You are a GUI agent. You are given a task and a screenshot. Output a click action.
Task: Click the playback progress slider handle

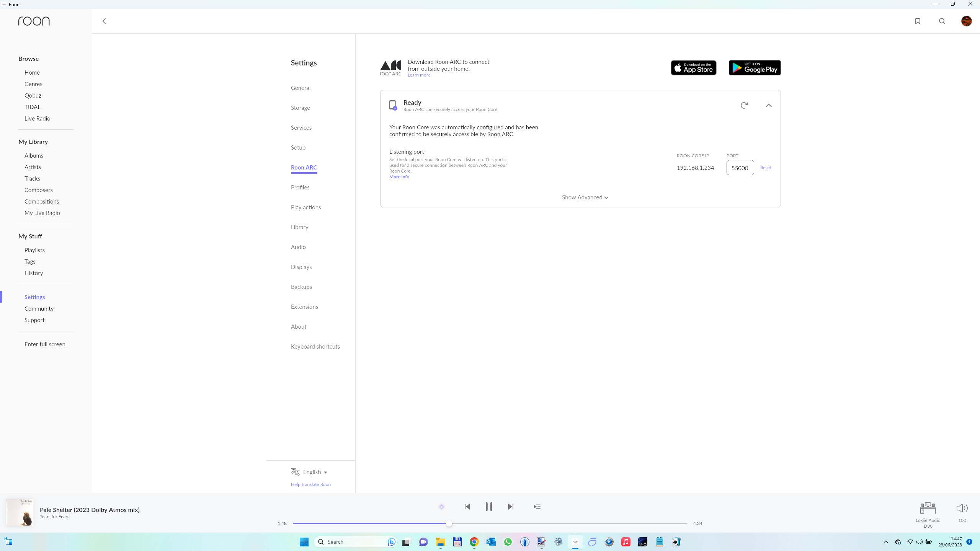[x=449, y=523]
